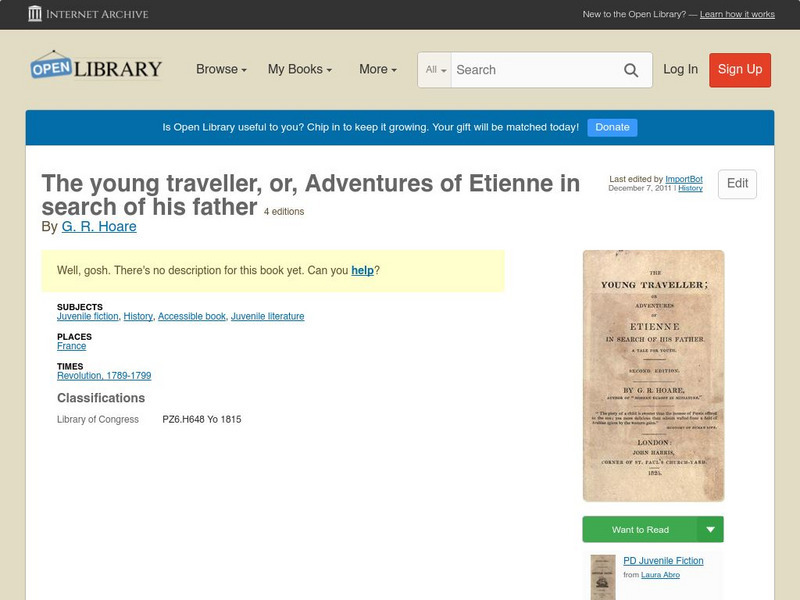Open the PD Juvenile Fiction list thumbnail

[603, 577]
